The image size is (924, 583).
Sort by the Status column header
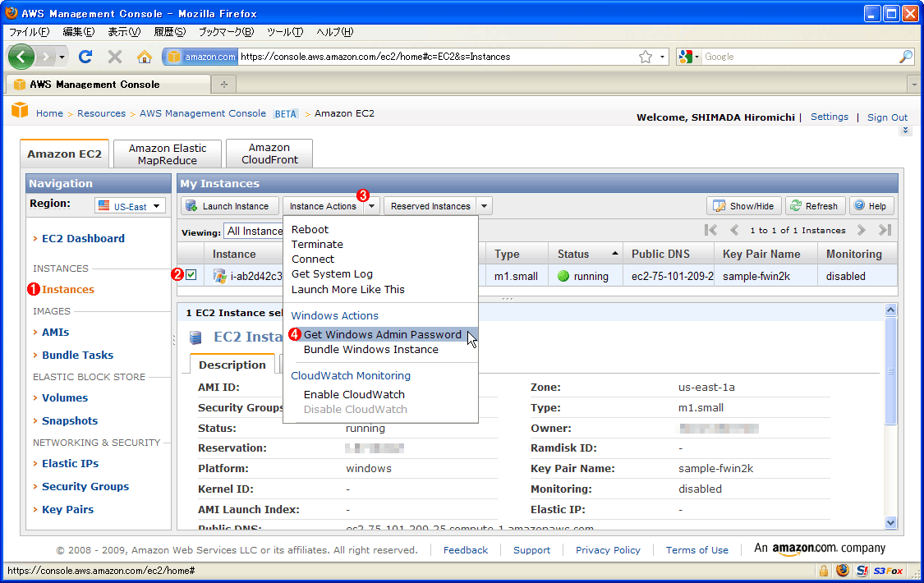tap(585, 254)
